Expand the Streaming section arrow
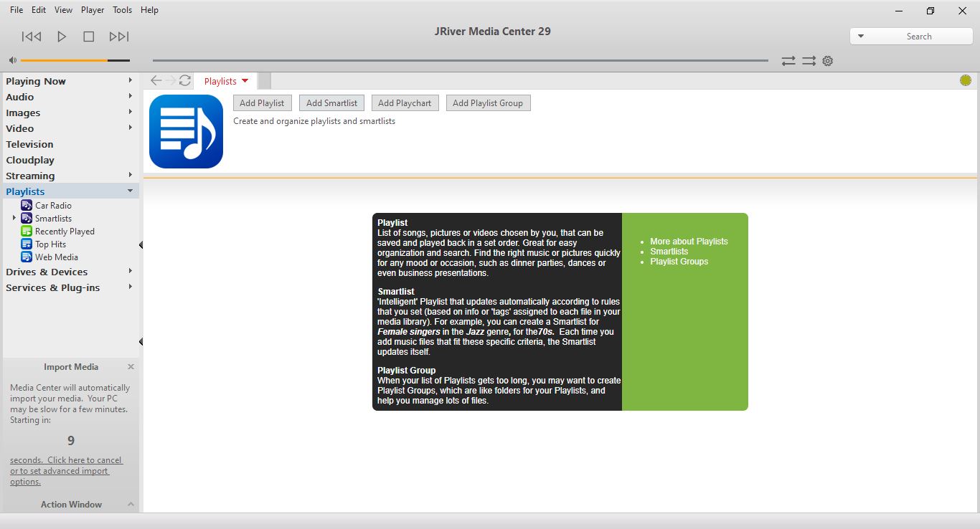The height and width of the screenshot is (529, 980). tap(131, 175)
